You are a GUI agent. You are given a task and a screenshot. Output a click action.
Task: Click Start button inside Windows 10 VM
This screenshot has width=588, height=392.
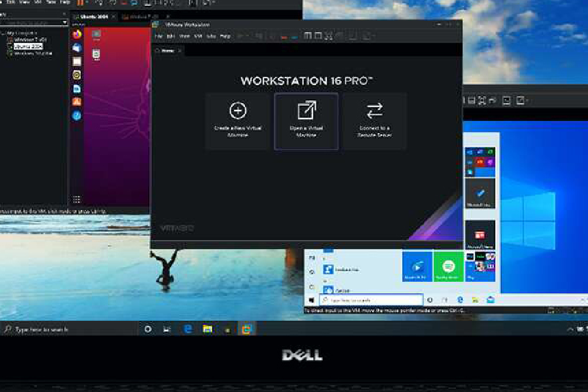pyautogui.click(x=311, y=300)
